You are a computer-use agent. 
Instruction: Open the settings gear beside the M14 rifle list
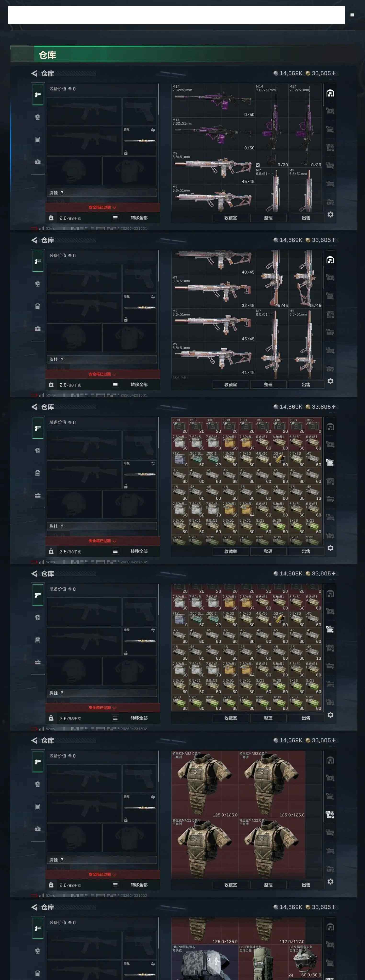(x=331, y=214)
